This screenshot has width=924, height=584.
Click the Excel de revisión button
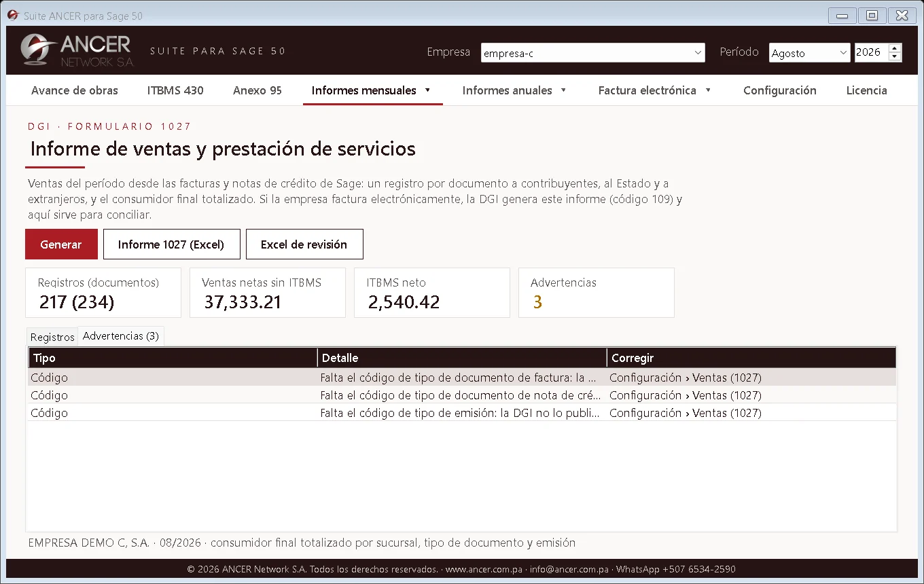click(x=304, y=244)
